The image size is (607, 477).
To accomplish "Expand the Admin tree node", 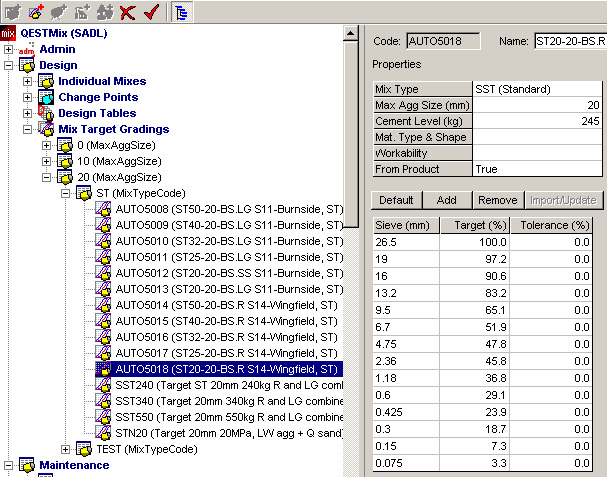I will coord(9,49).
